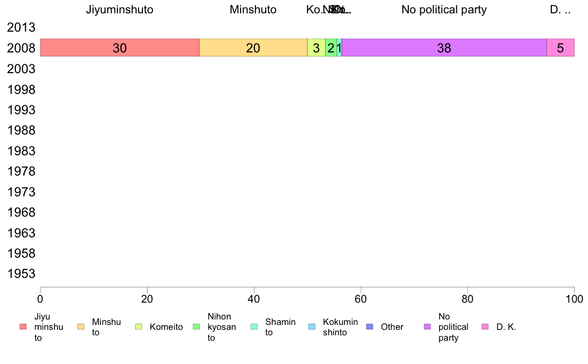Click the light blue Kokumin shinto swatch

point(312,327)
